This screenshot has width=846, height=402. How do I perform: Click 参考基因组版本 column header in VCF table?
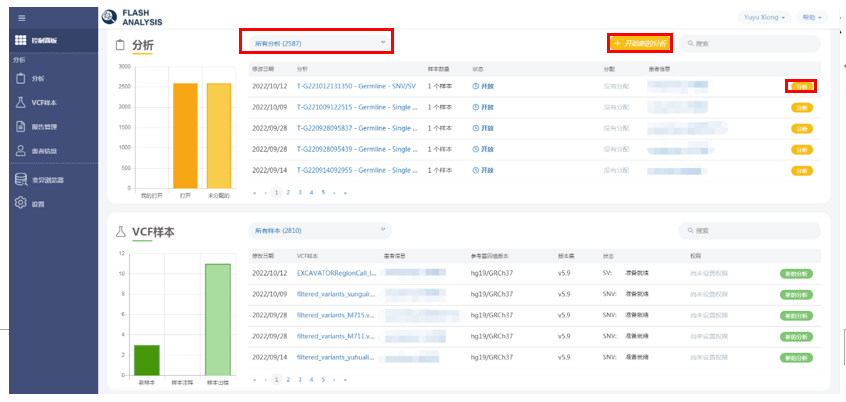(490, 256)
